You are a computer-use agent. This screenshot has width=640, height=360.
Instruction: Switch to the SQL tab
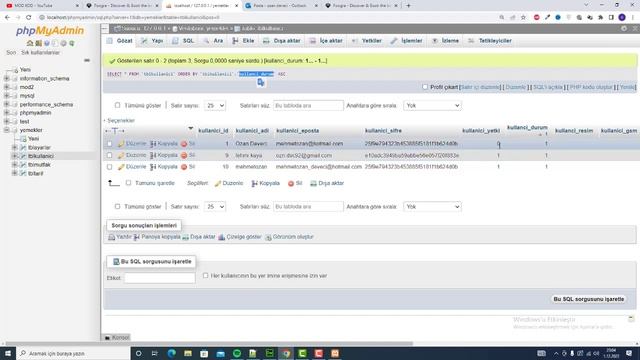click(183, 41)
